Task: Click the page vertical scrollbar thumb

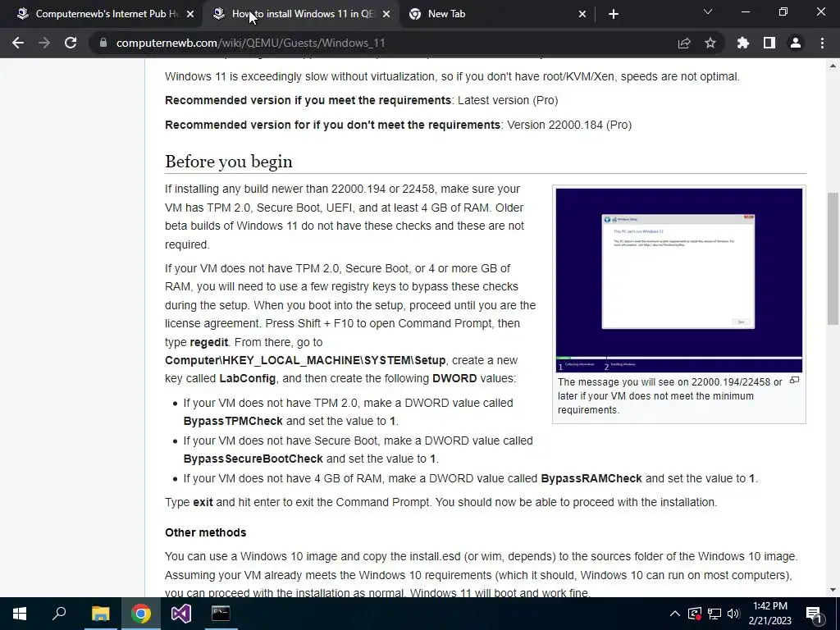Action: [833, 258]
